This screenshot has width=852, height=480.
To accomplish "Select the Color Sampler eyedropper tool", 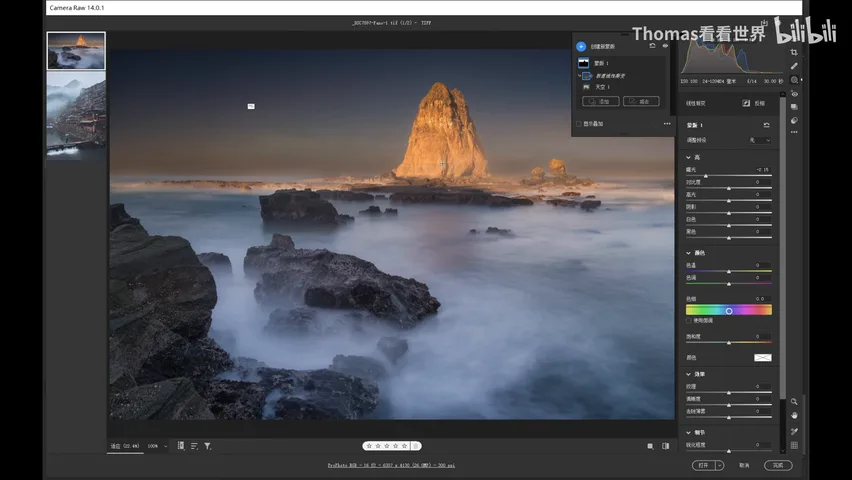I will tap(794, 432).
